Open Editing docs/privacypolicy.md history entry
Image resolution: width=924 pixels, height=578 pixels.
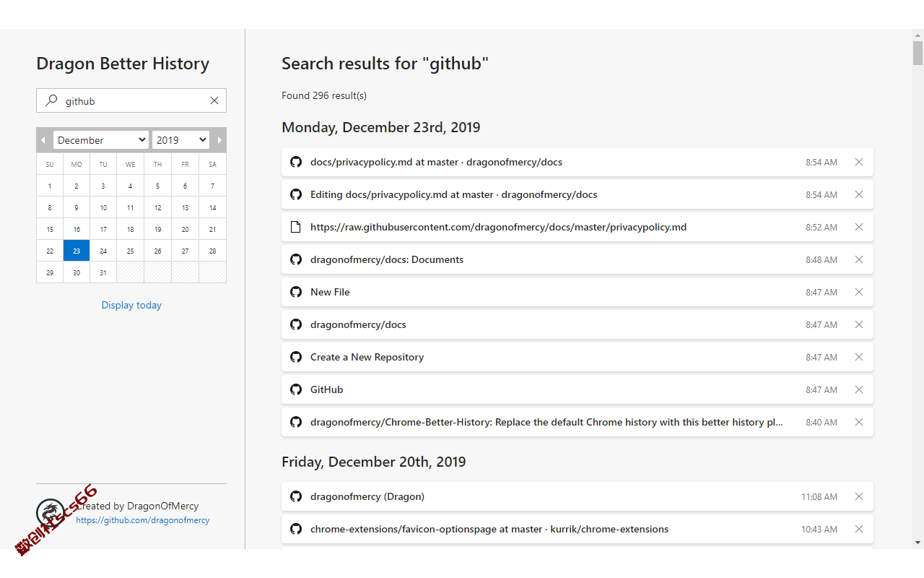pos(577,194)
